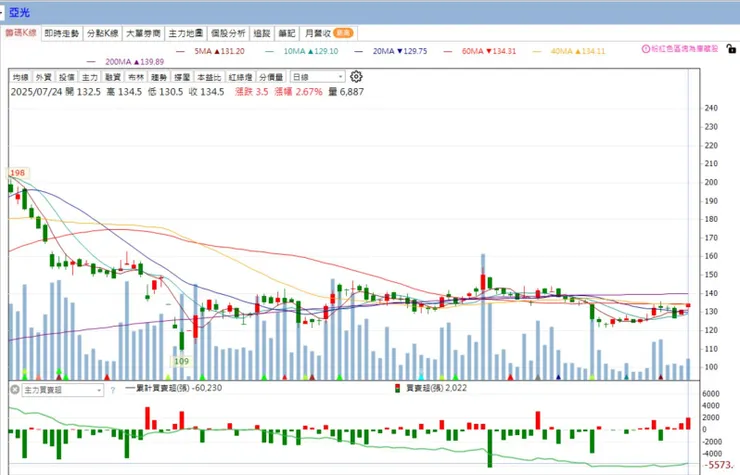Switch to the 即時走勢 tab

coord(61,33)
